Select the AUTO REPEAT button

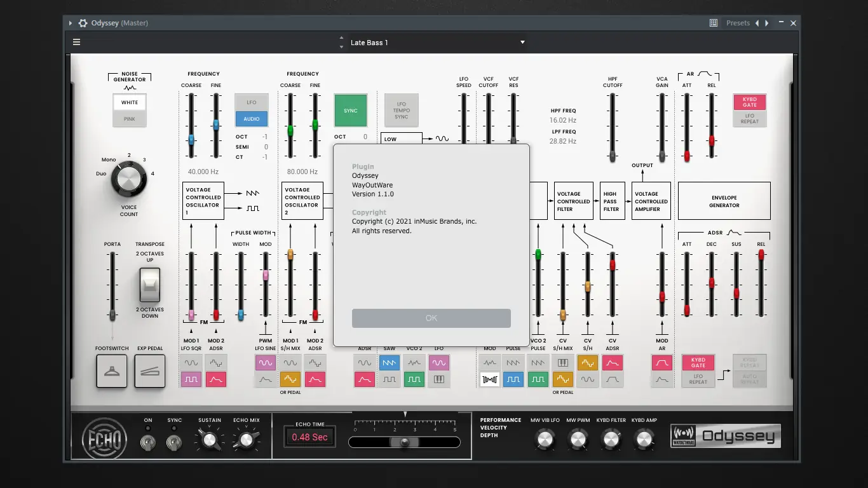[750, 379]
